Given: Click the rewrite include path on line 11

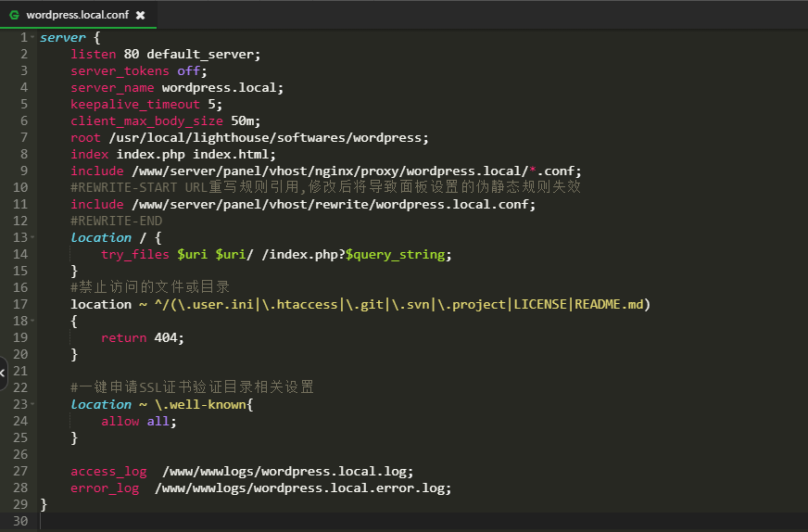Looking at the screenshot, I should coord(334,204).
